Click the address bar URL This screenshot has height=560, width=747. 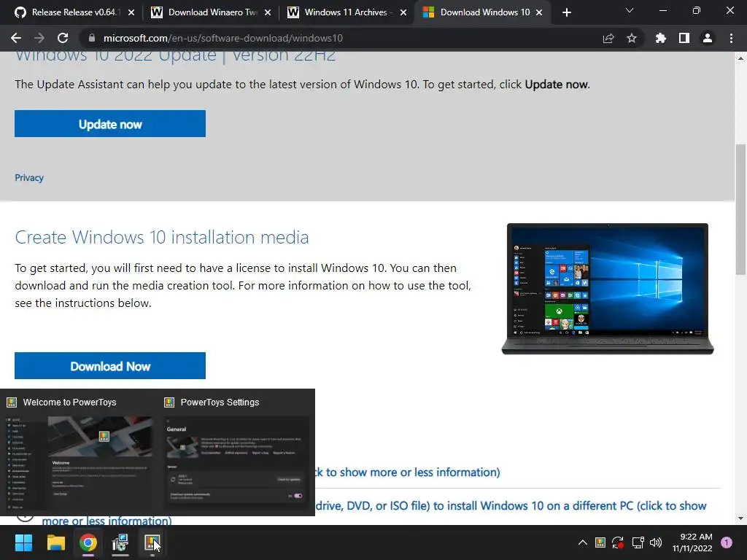coord(223,38)
